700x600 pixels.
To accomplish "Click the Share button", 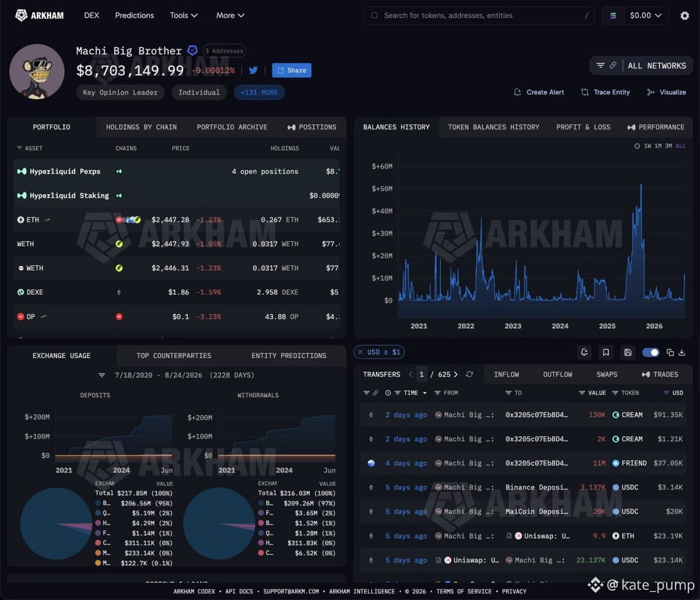I will tap(292, 70).
